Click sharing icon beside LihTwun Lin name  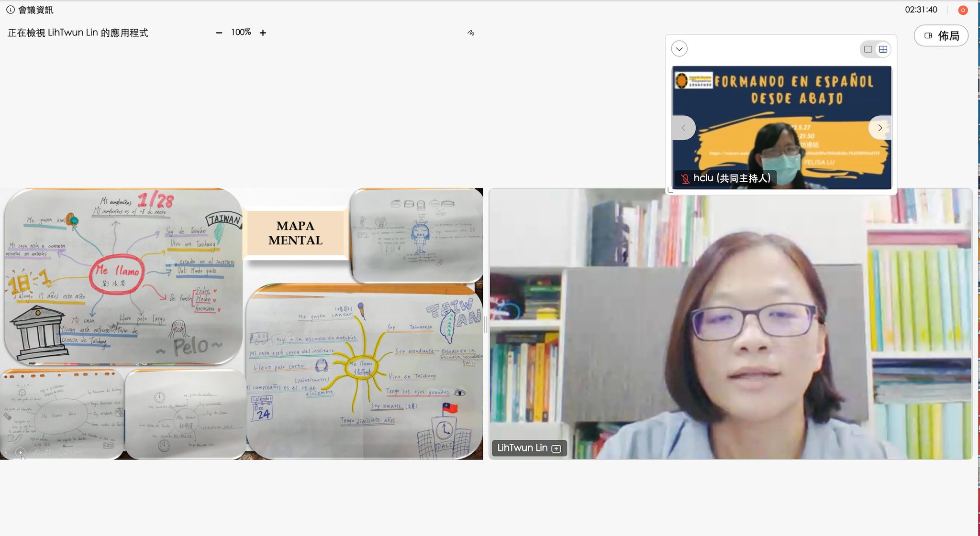[x=556, y=448]
